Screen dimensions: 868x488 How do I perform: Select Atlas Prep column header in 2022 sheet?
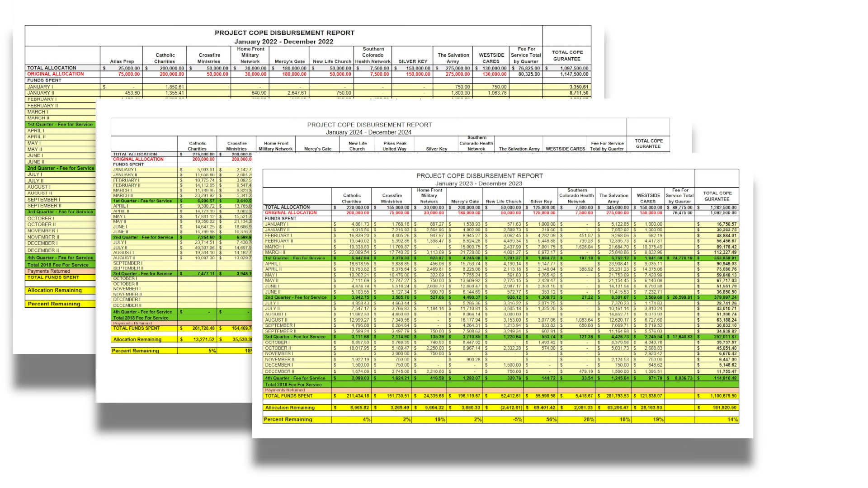point(122,61)
